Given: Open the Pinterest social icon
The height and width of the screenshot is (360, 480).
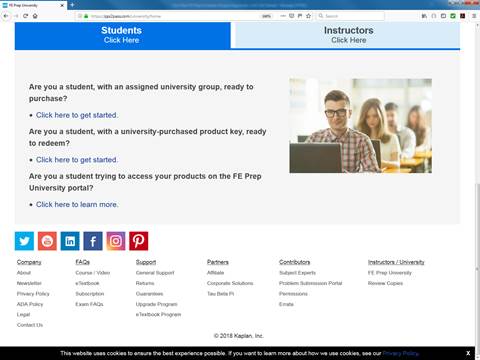Looking at the screenshot, I should click(139, 241).
